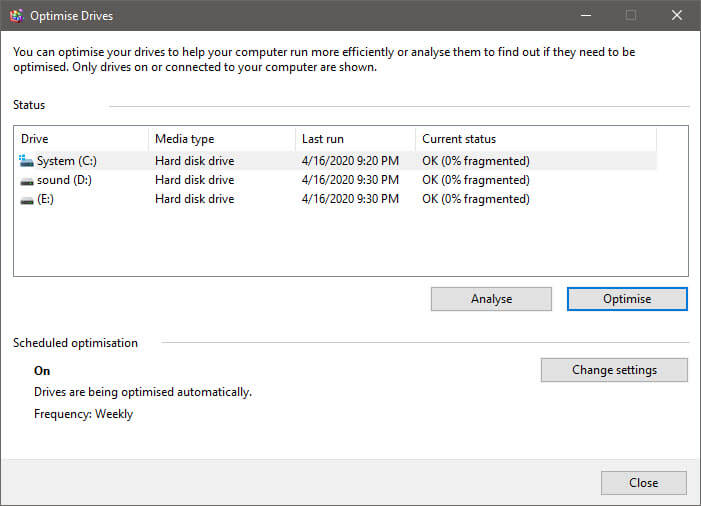Open Change settings for scheduled optimisation
The height and width of the screenshot is (506, 701).
tap(614, 370)
